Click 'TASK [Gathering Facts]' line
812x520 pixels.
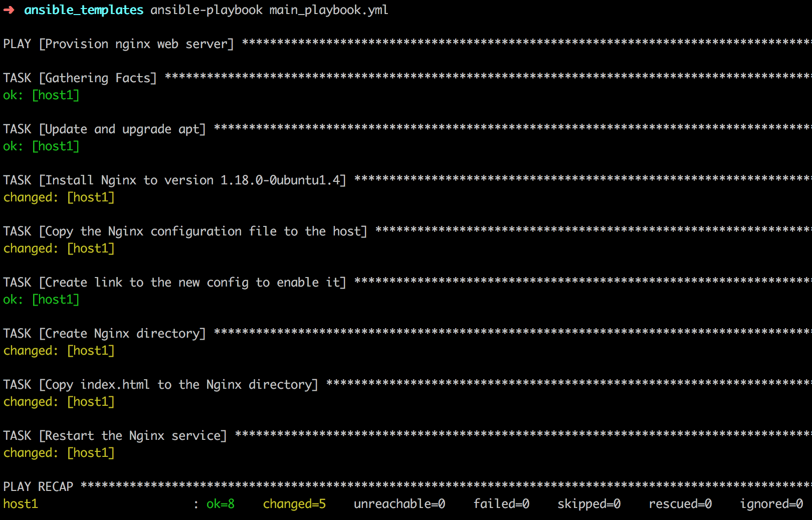pyautogui.click(x=80, y=78)
